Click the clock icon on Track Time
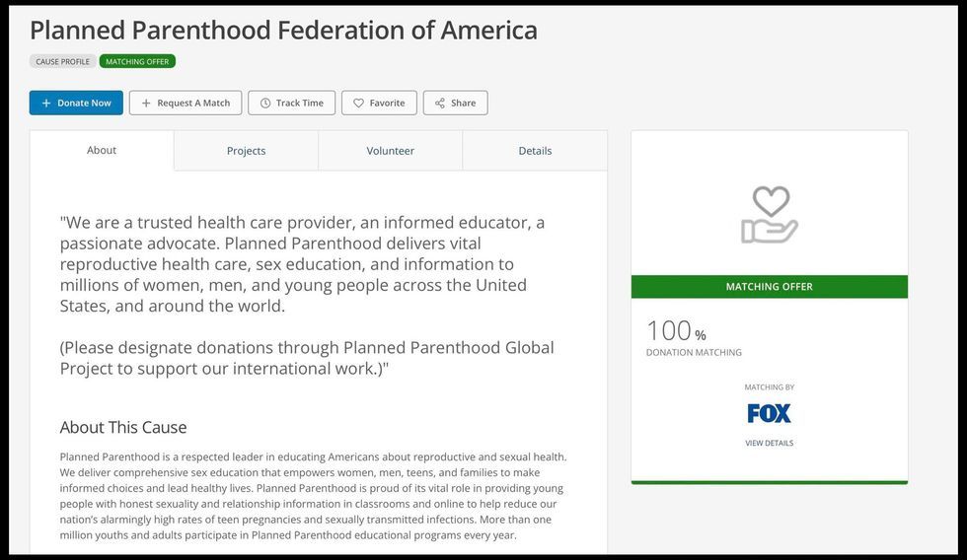 click(x=265, y=104)
